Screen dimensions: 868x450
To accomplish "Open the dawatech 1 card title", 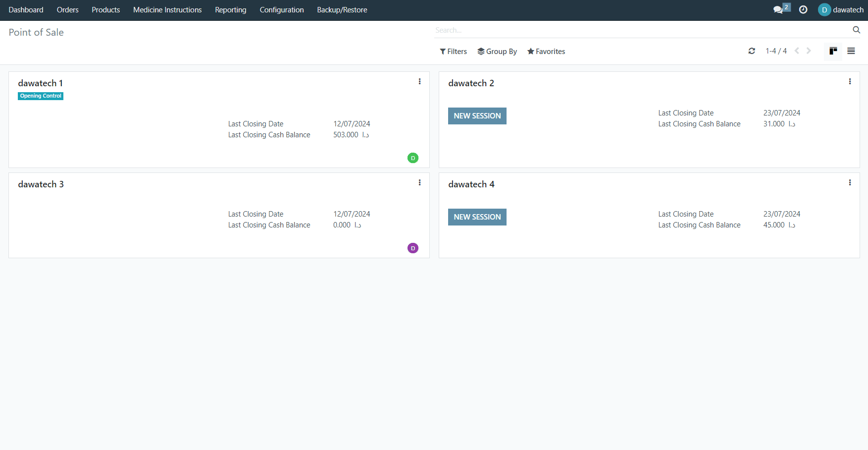I will click(41, 83).
